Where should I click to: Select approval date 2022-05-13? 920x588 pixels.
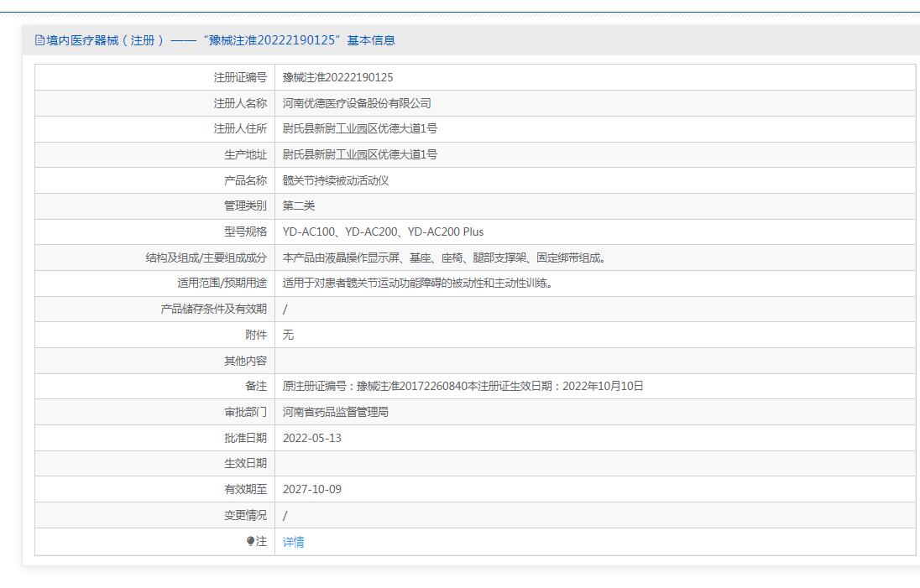click(x=312, y=438)
